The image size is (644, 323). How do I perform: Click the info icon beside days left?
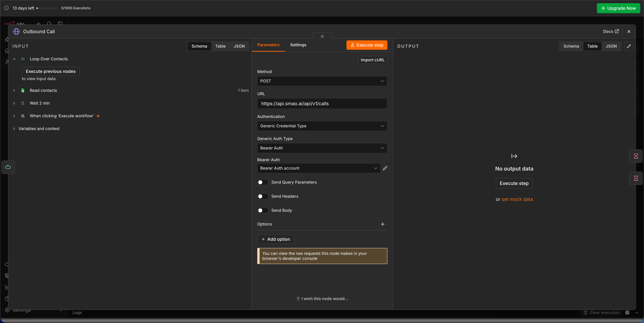[6, 8]
